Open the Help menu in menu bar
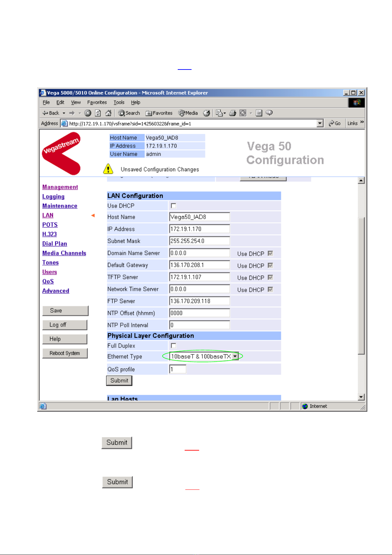392x555 pixels. [136, 102]
